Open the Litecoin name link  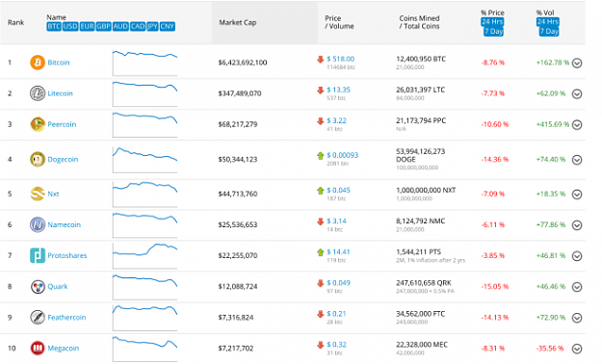(x=60, y=93)
